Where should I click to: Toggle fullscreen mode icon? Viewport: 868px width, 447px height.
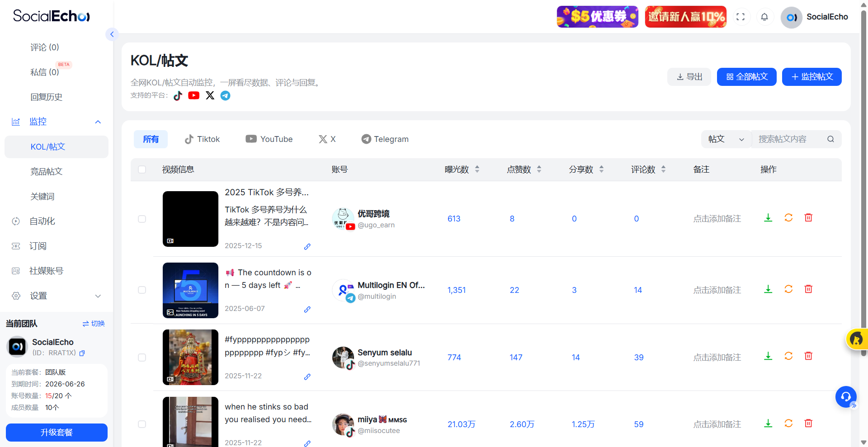741,17
